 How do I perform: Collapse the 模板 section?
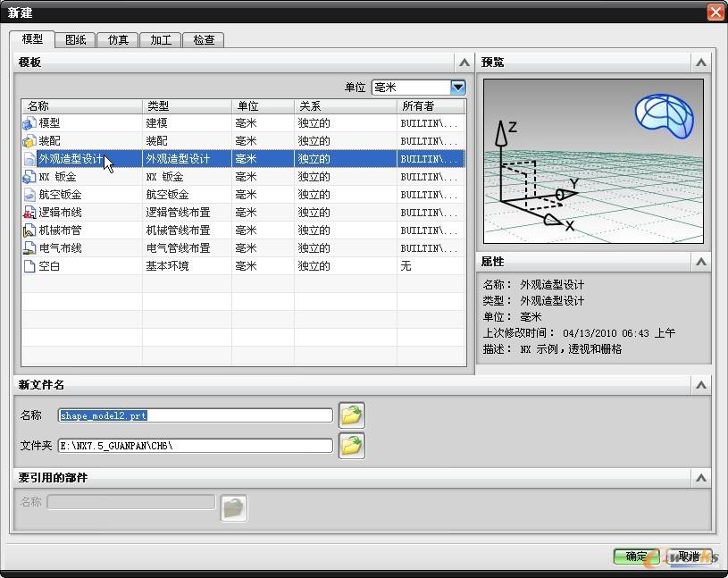463,63
